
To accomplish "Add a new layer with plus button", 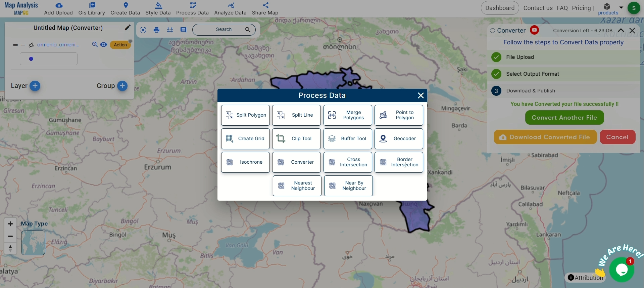I will click(35, 86).
